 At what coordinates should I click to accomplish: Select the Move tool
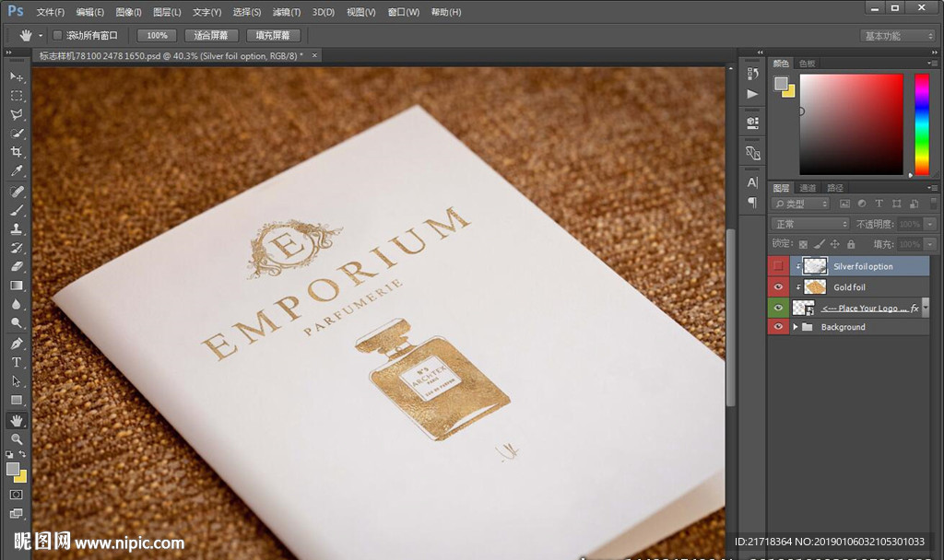[x=17, y=77]
